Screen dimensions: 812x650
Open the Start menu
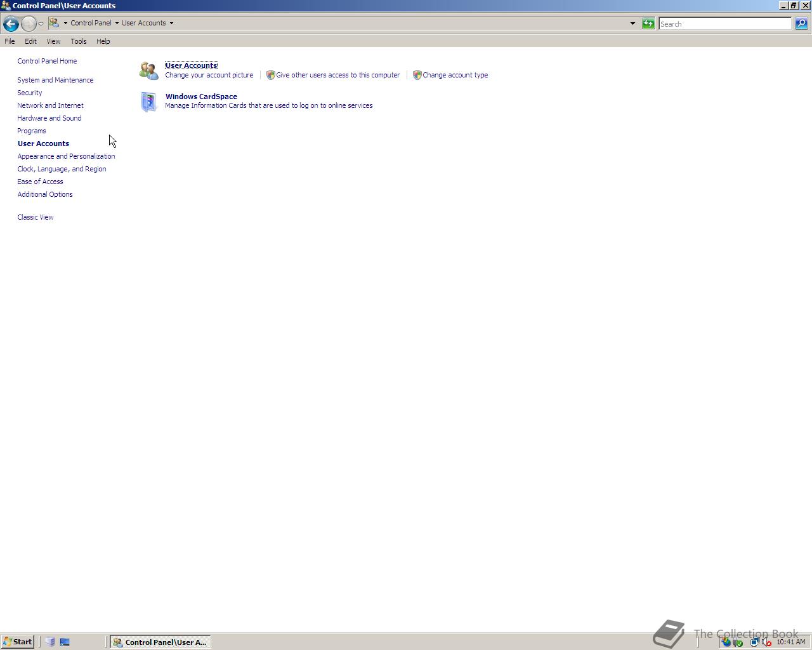(18, 642)
